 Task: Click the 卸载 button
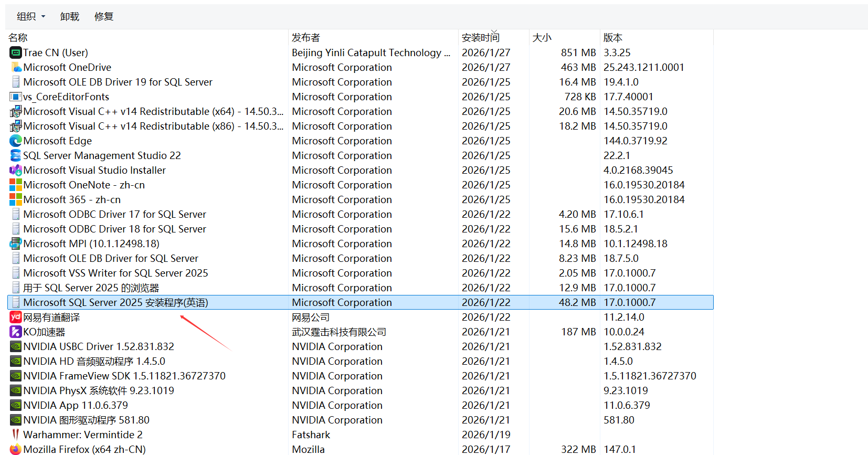[x=70, y=16]
